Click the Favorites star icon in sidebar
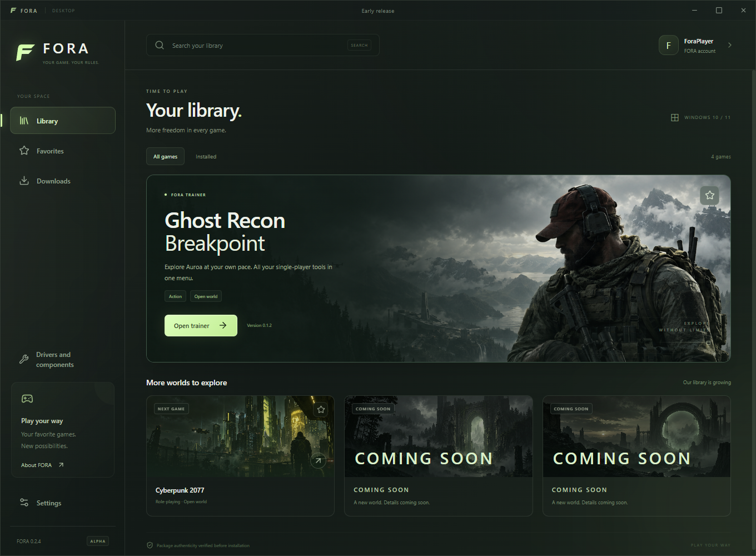 click(24, 150)
